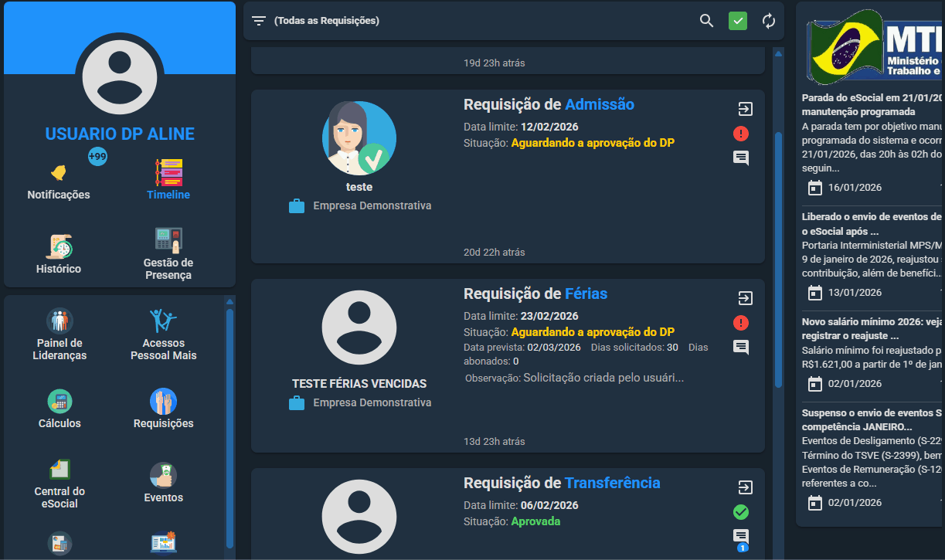
Task: Click status Aguardando a aprovação do DP on Admissão
Action: pos(593,143)
